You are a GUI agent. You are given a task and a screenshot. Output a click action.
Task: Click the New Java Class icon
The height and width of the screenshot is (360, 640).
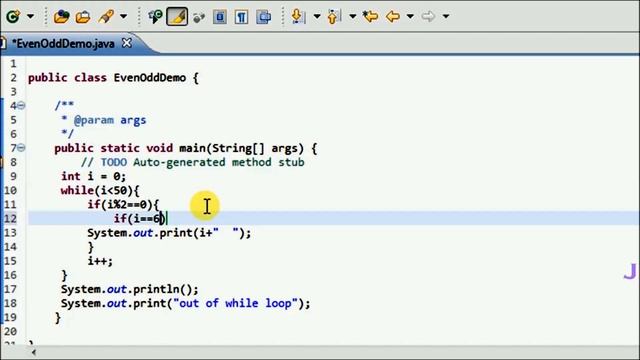pyautogui.click(x=13, y=17)
